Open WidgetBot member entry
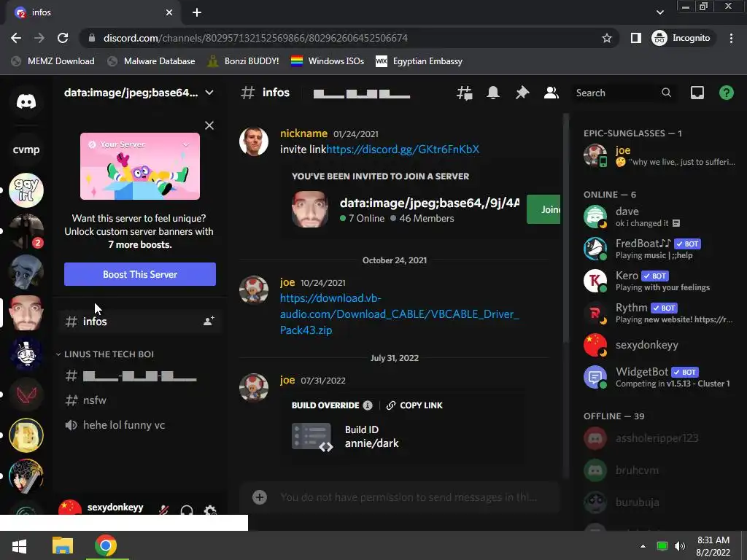Viewport: 747px width, 560px height. (x=659, y=377)
